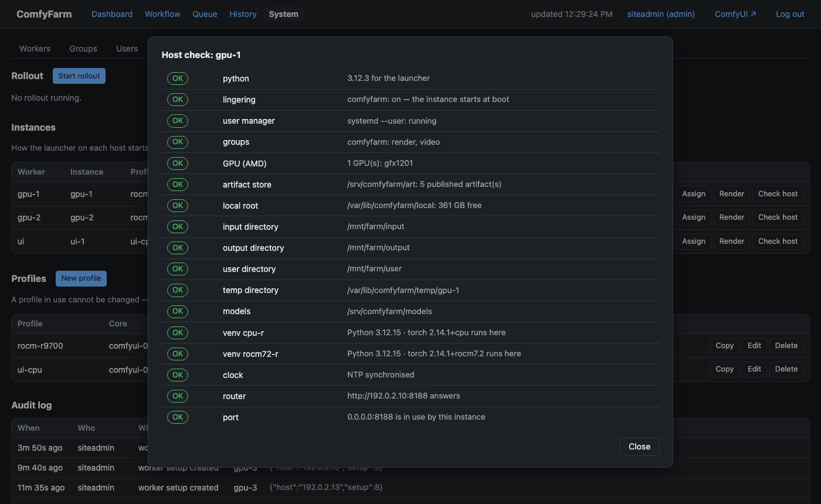
Task: Click the OK badge beside GPU (AMD)
Action: 178,164
